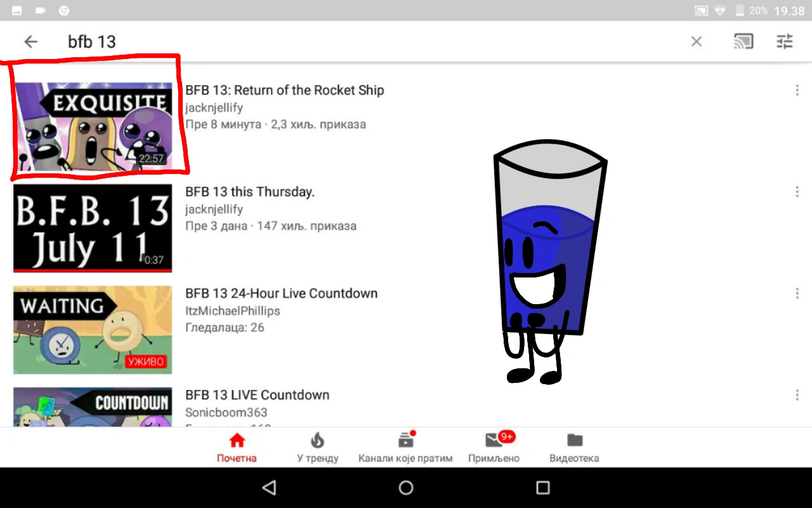Open the Cast icon to stream to TV
The image size is (812, 508).
click(743, 41)
